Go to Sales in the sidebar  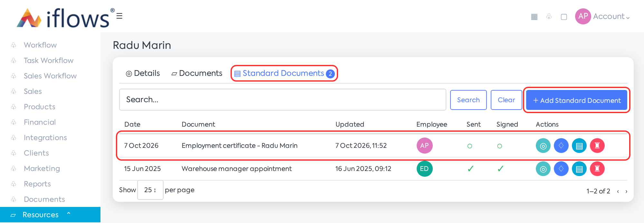click(x=33, y=91)
